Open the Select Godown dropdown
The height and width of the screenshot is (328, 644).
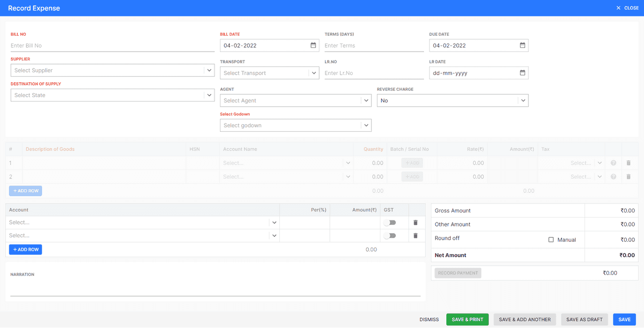(296, 125)
